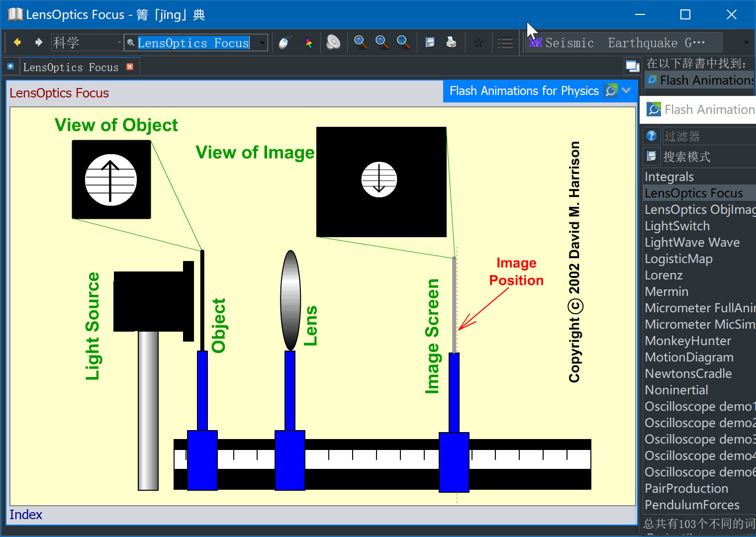This screenshot has height=537, width=756.
Task: Save the article with floppy disk icon
Action: click(430, 43)
